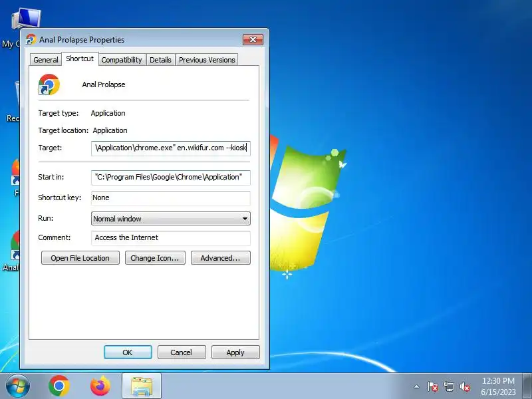
Task: Launch Chrome from the taskbar
Action: (59, 386)
